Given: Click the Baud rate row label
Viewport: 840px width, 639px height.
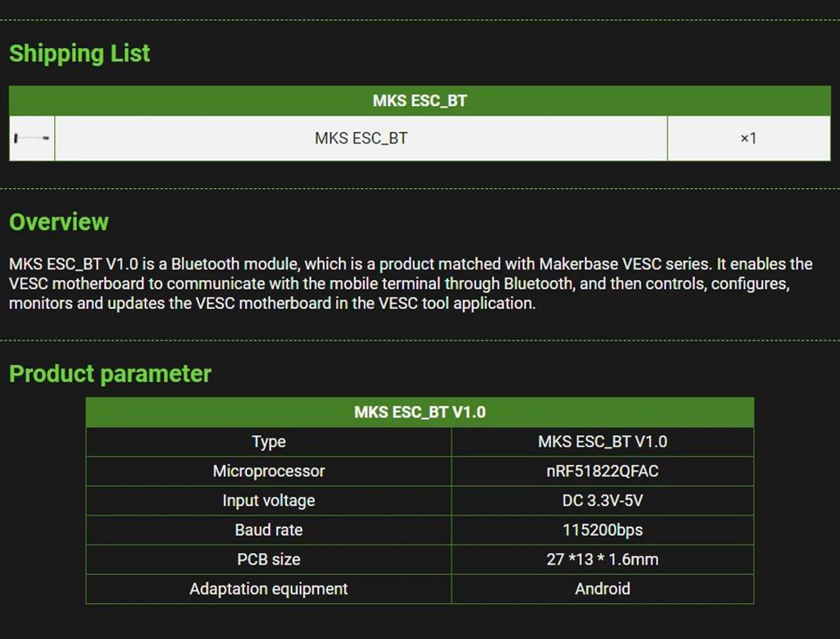Looking at the screenshot, I should [x=269, y=530].
